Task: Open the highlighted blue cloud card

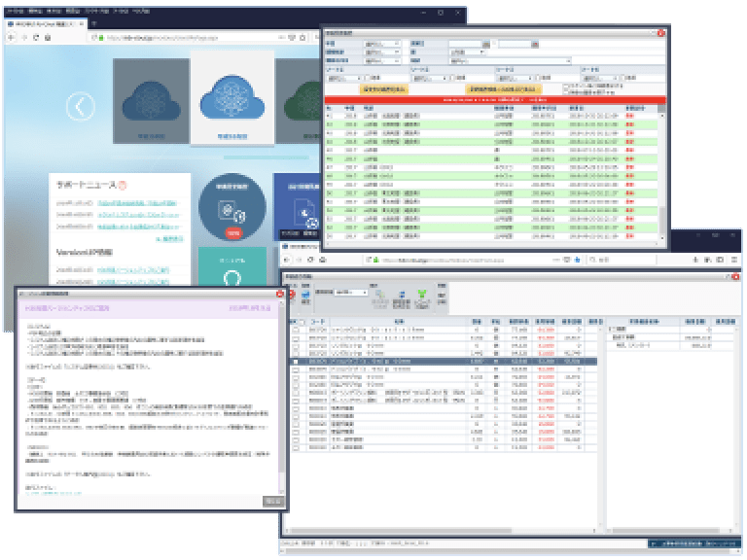Action: (232, 97)
